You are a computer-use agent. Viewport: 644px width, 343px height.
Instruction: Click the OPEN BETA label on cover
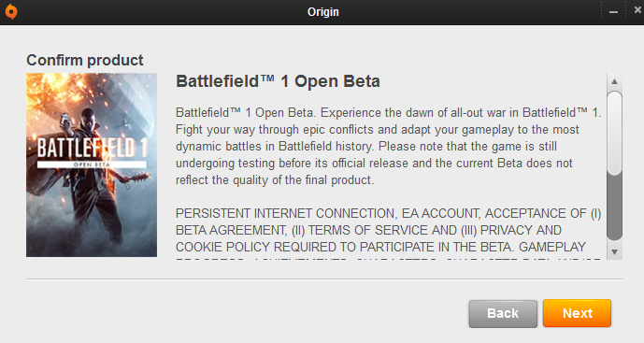[x=92, y=164]
